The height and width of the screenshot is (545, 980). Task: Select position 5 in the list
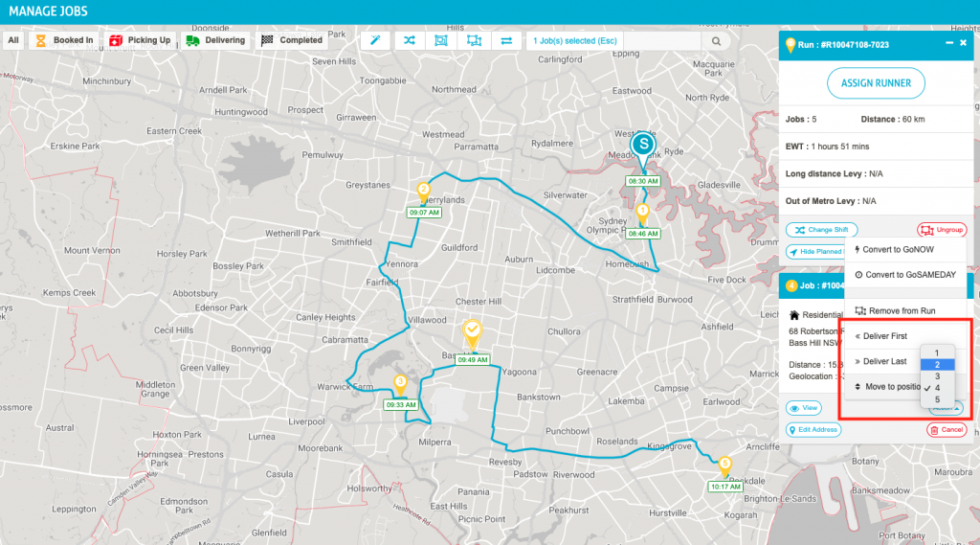point(937,399)
